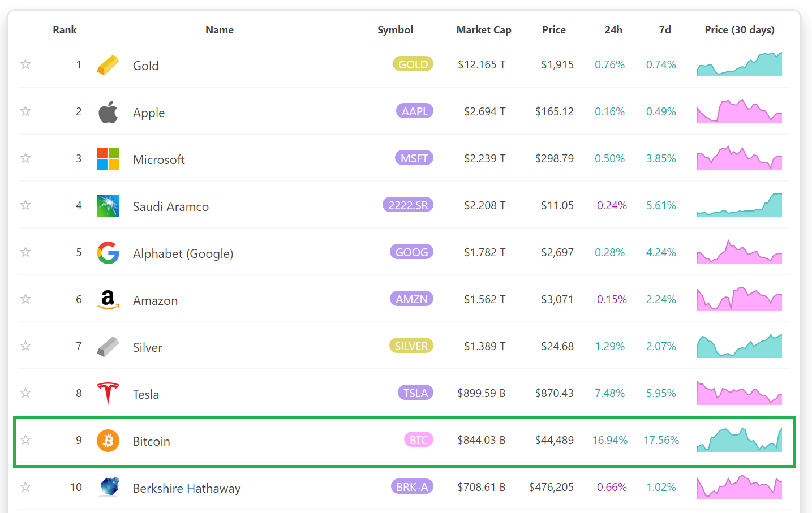Click the Amazon logo icon
This screenshot has height=513, width=812.
[x=108, y=300]
